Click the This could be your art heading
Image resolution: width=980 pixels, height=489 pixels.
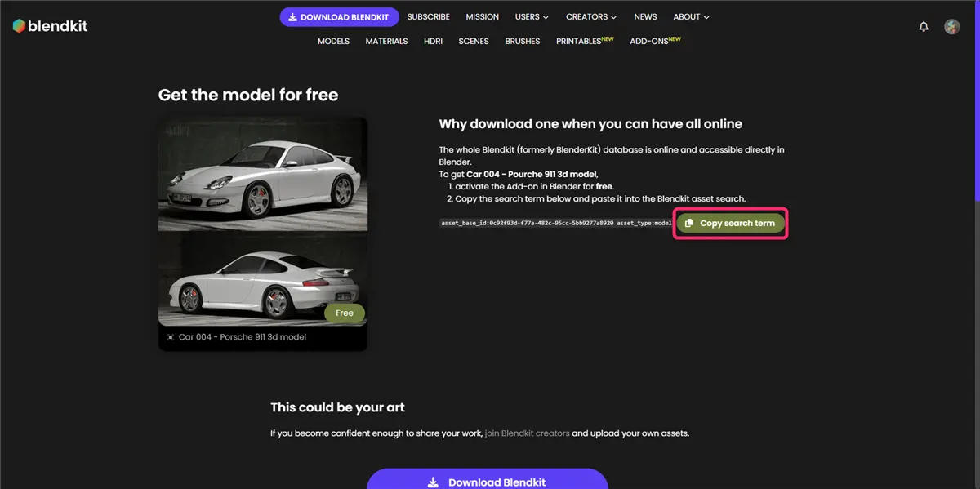[337, 407]
